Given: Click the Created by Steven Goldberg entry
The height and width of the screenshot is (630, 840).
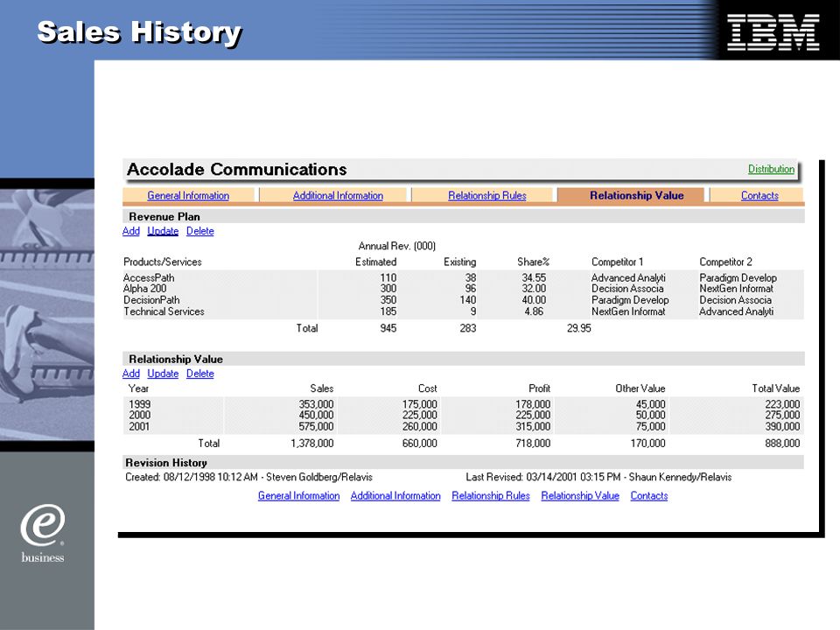Looking at the screenshot, I should coord(248,477).
